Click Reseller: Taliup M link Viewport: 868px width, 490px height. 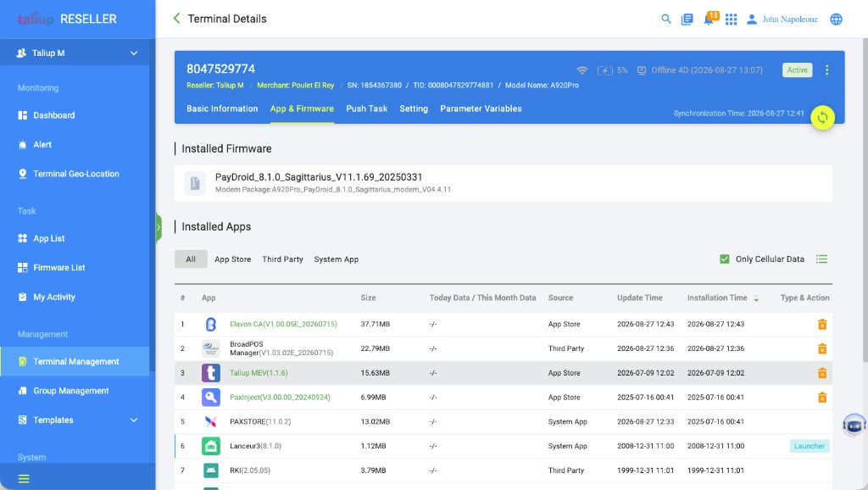coord(214,86)
